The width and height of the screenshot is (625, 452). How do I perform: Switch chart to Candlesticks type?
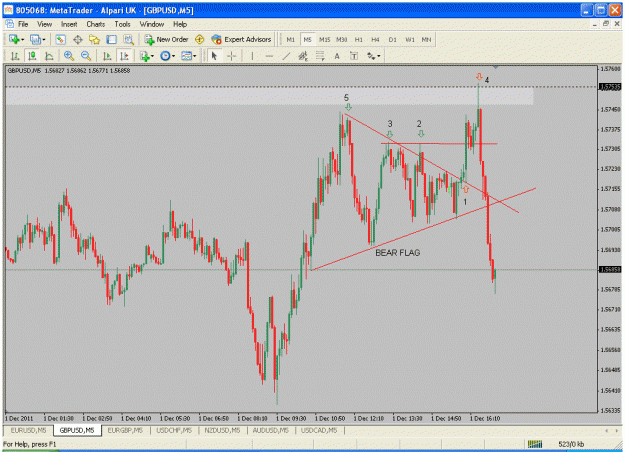32,56
